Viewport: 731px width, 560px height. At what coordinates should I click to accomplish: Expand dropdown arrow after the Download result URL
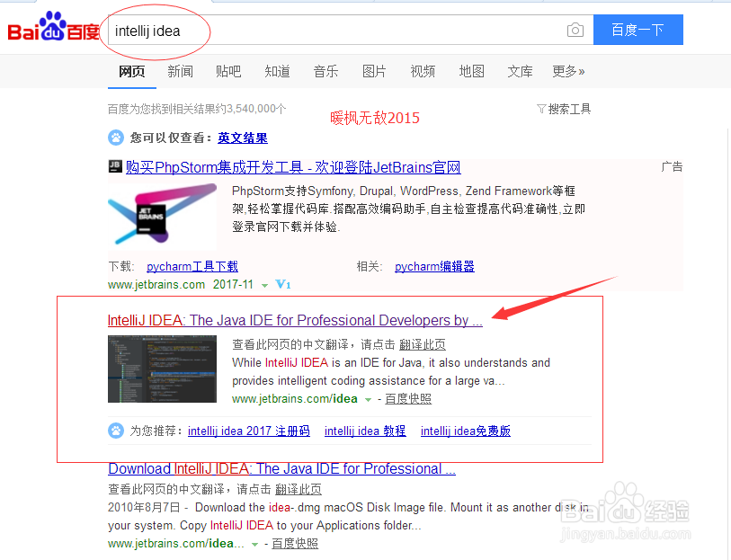click(254, 544)
